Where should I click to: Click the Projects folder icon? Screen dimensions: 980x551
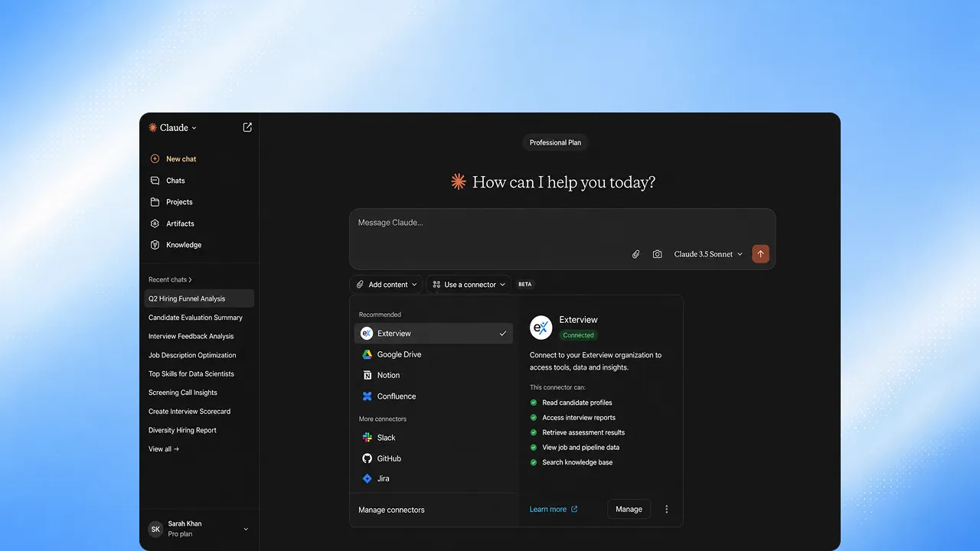[x=155, y=202]
